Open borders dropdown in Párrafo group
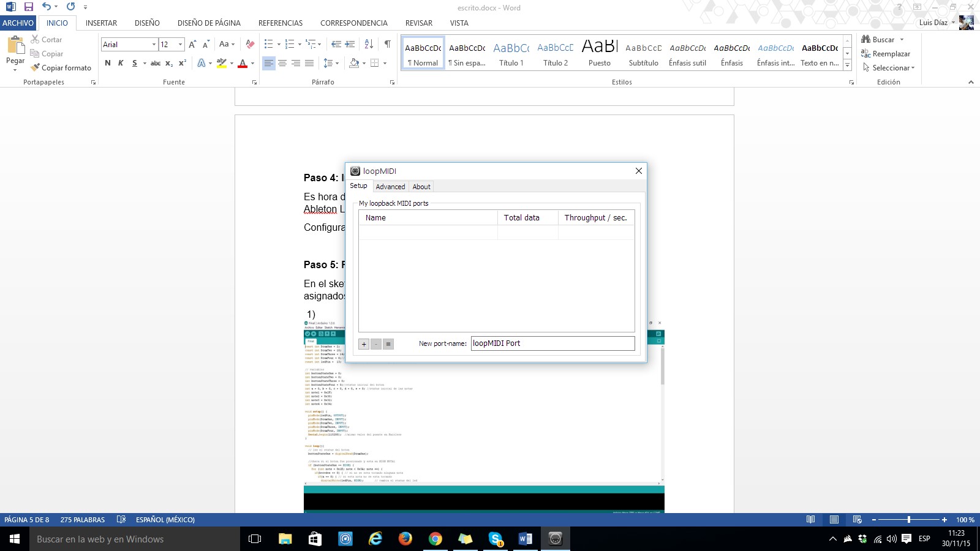 (385, 63)
